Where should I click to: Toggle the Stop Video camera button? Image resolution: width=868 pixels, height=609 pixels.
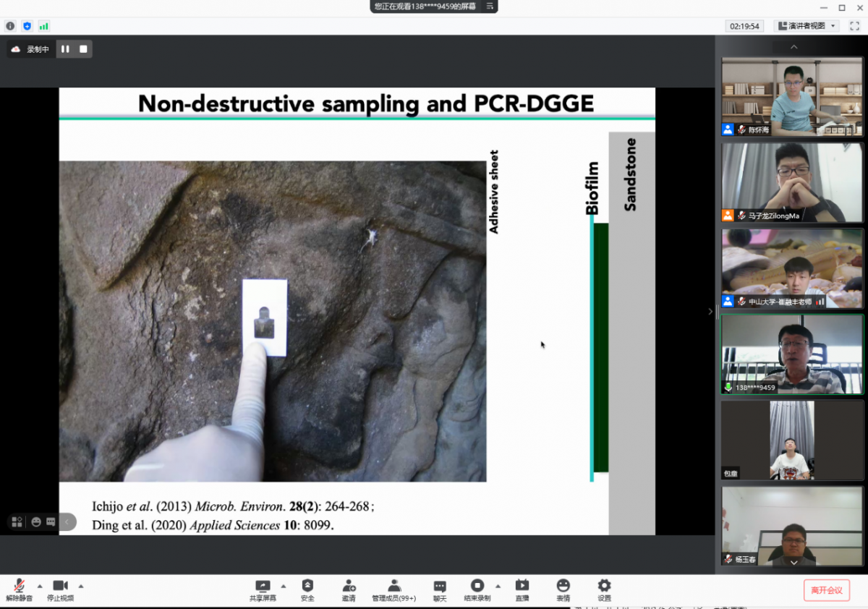tap(60, 587)
